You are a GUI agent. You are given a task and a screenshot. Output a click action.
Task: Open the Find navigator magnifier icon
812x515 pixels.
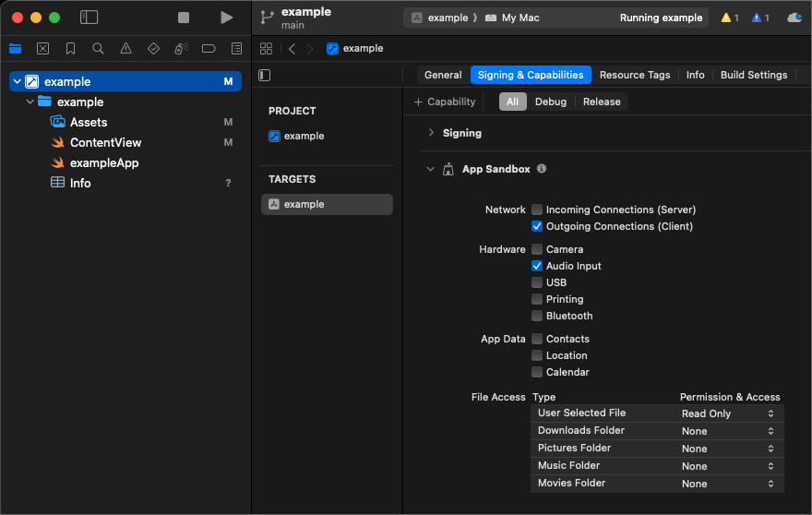click(x=98, y=48)
